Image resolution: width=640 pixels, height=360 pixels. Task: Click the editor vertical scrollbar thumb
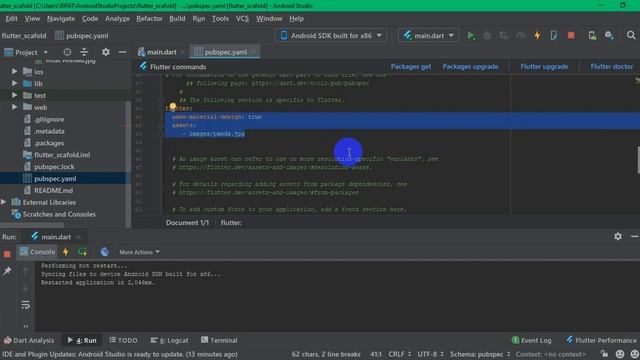638,160
